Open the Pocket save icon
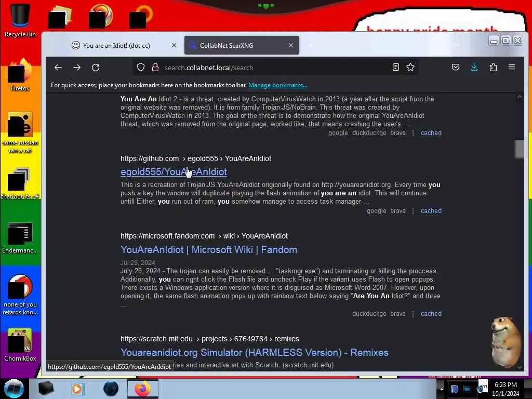The height and width of the screenshot is (399, 532). 456,67
